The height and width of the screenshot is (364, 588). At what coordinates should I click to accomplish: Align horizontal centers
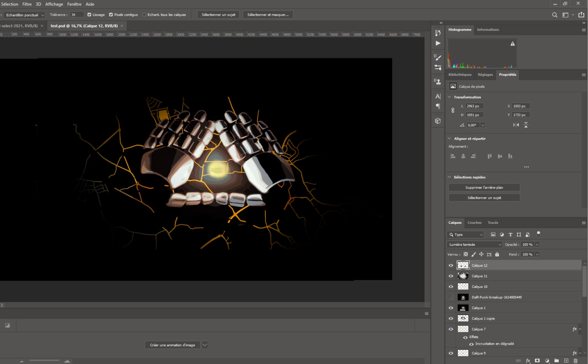[x=463, y=156]
